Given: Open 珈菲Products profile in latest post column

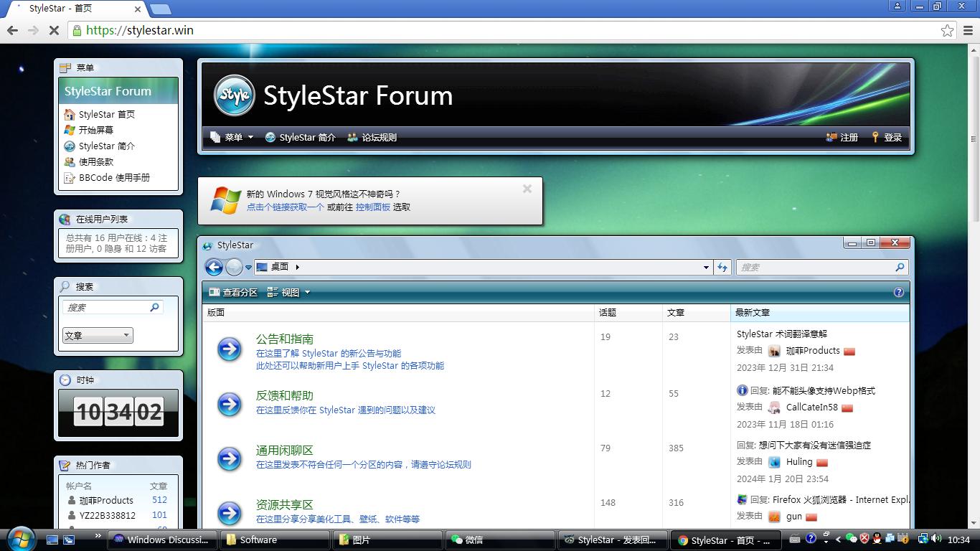Looking at the screenshot, I should (813, 351).
